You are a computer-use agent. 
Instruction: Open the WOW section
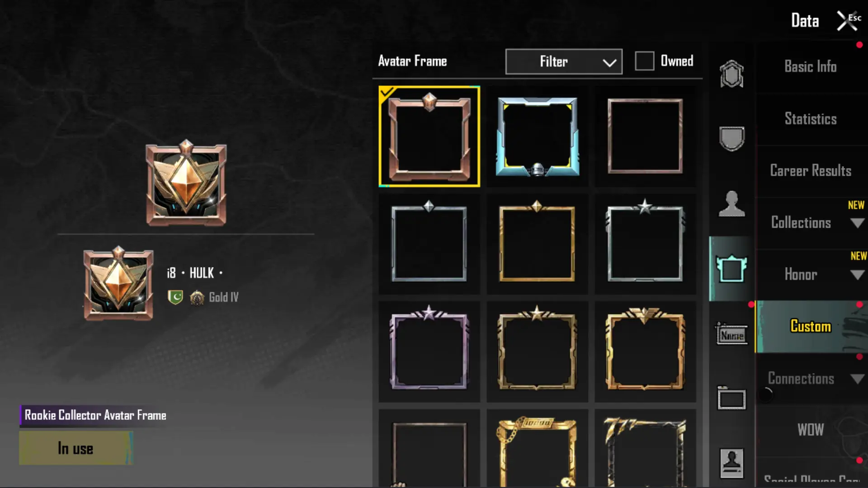pyautogui.click(x=811, y=430)
